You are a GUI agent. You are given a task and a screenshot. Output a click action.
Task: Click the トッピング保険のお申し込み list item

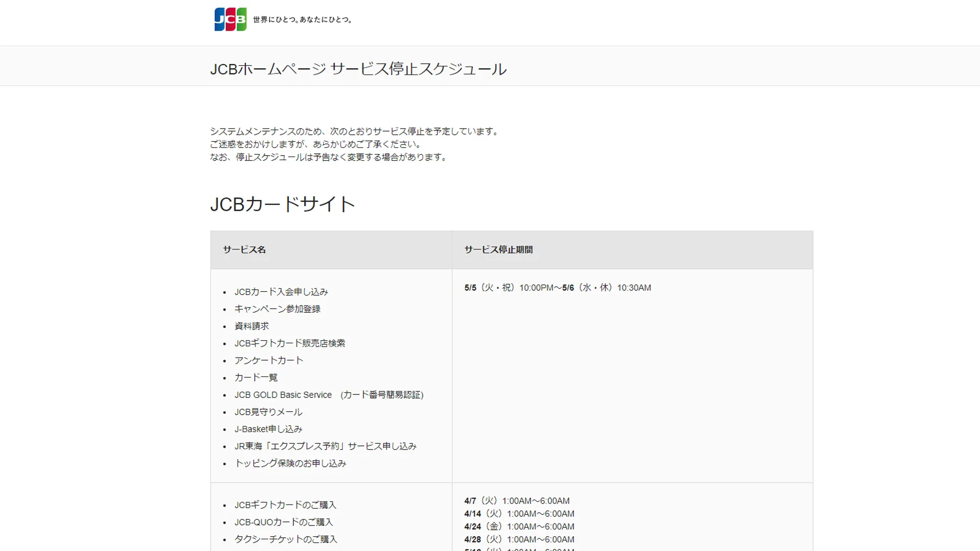coord(290,463)
